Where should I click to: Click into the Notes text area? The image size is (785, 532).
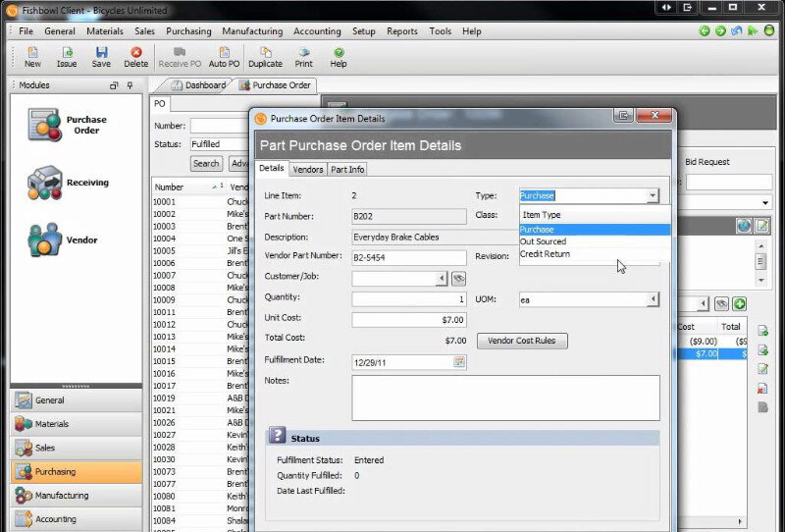[x=505, y=398]
